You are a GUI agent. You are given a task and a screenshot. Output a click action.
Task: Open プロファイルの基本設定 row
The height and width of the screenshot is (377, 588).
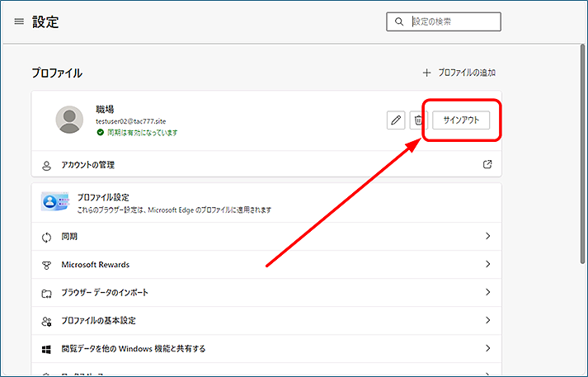click(x=266, y=321)
